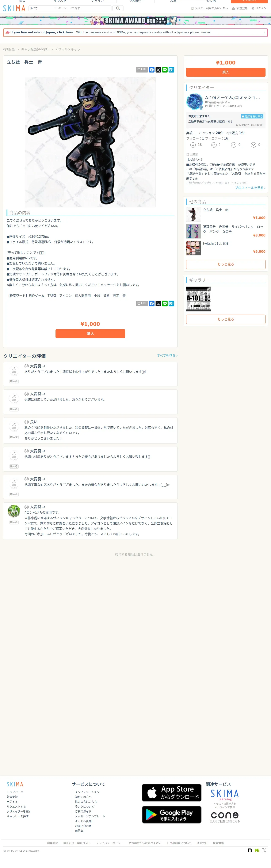The image size is (271, 868).
Task: Open the A-10日記 gallery thumbnail
Action: (199, 299)
